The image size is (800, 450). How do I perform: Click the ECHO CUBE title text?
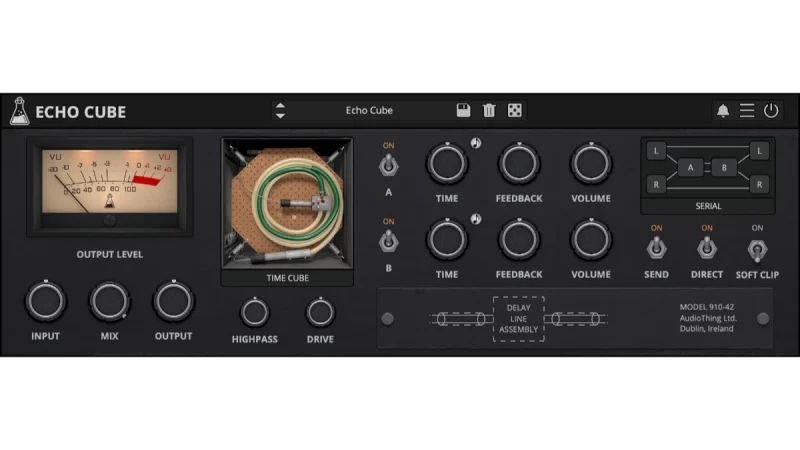click(81, 112)
